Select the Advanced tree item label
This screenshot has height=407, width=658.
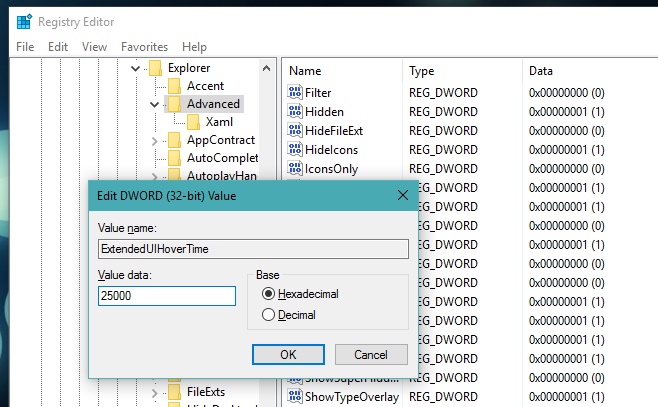(x=213, y=104)
